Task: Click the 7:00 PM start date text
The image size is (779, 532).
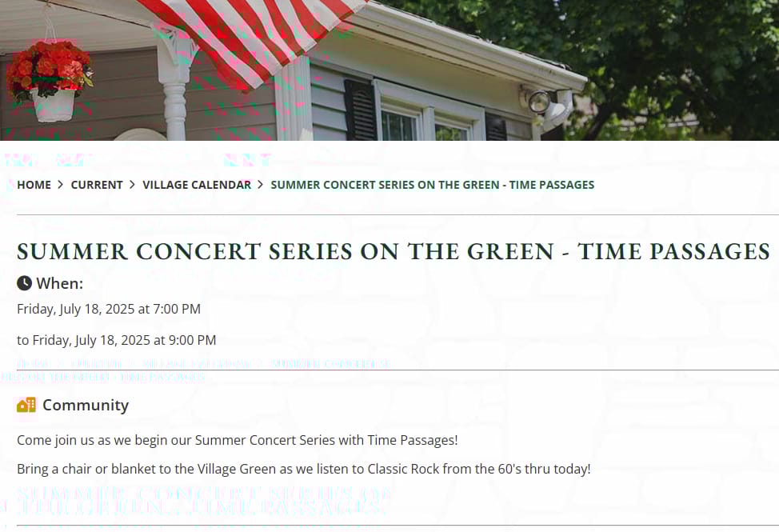Action: click(x=109, y=309)
